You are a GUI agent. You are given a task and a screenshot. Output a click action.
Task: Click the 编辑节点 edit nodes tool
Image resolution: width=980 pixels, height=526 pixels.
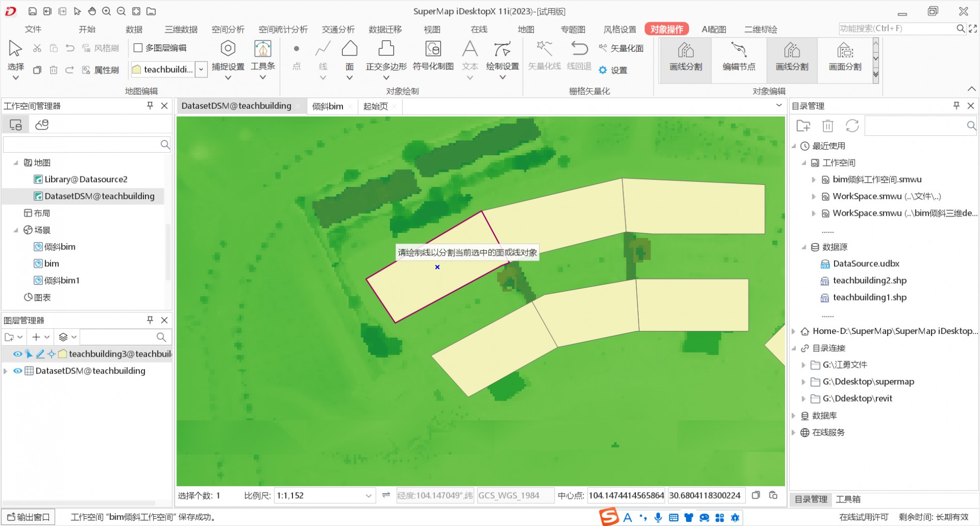[739, 58]
